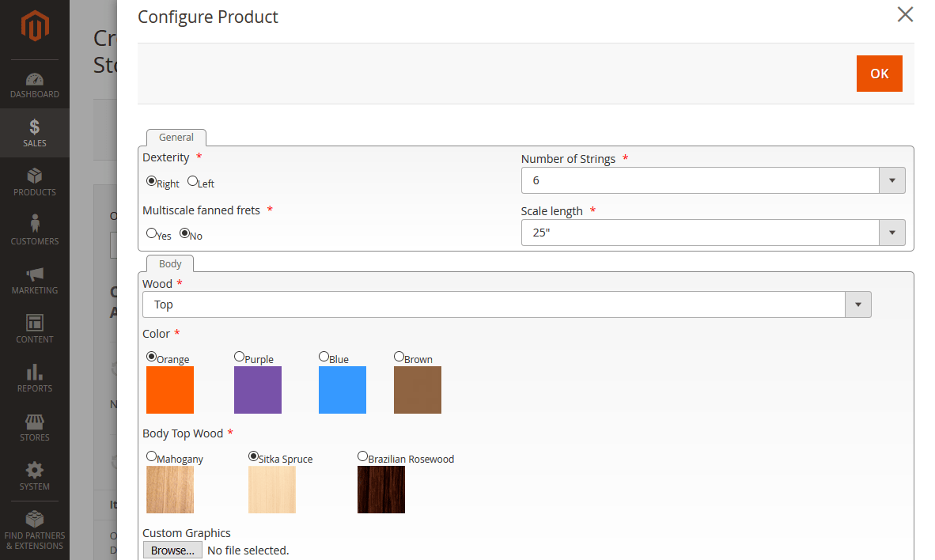935x560 pixels.
Task: Open the Customers section
Action: [x=34, y=230]
